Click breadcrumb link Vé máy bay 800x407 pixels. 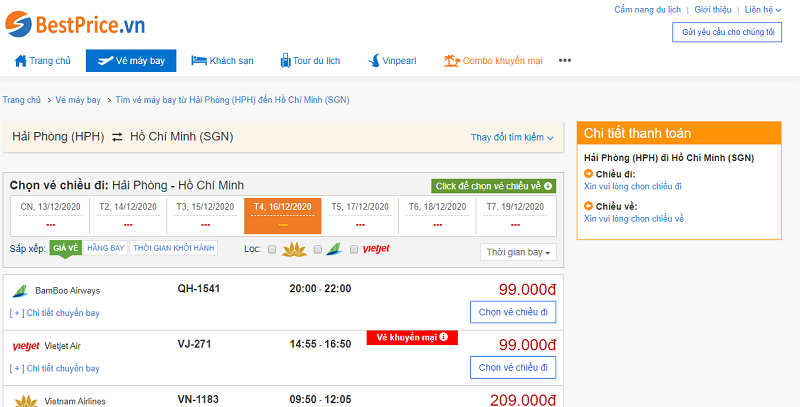[x=78, y=100]
